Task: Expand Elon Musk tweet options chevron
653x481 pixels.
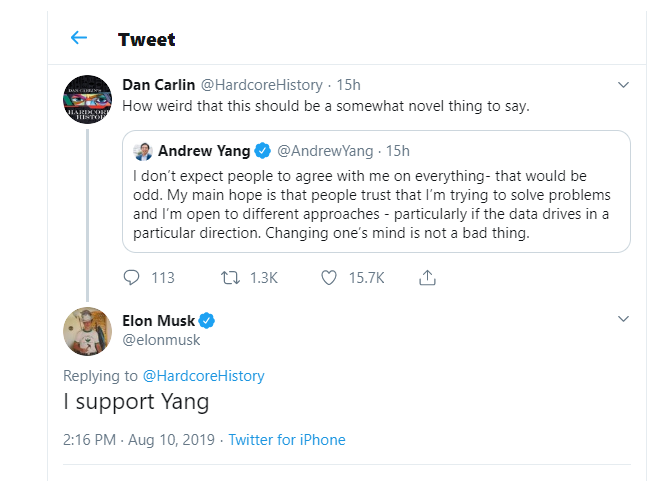Action: click(623, 319)
